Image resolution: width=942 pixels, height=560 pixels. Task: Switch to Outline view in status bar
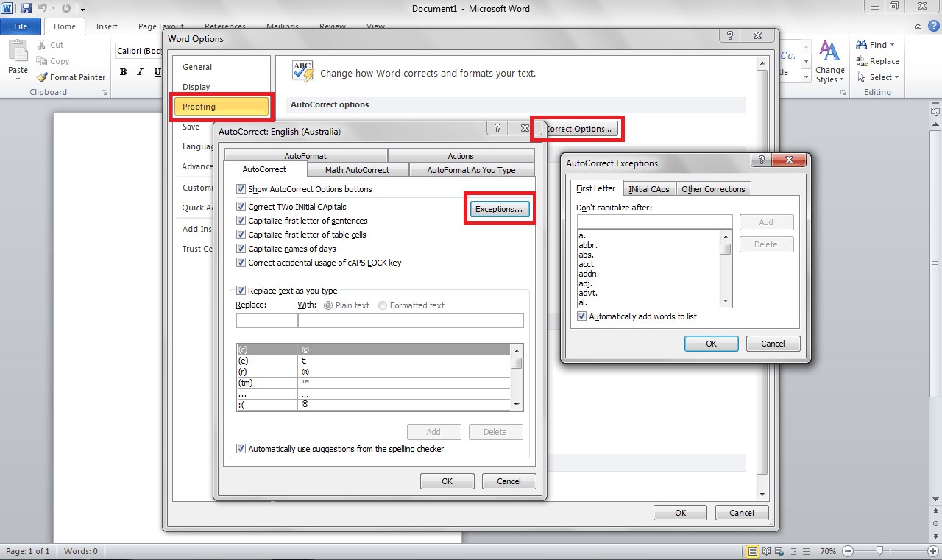tap(793, 551)
